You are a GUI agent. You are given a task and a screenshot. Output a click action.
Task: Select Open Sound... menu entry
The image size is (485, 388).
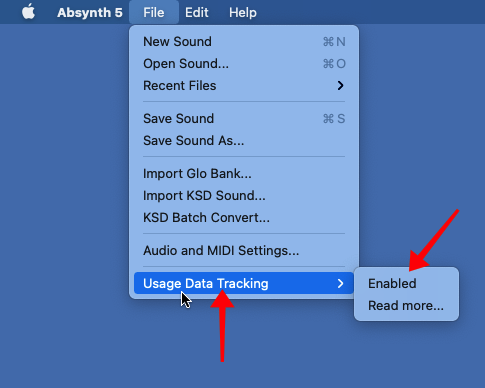click(x=244, y=64)
